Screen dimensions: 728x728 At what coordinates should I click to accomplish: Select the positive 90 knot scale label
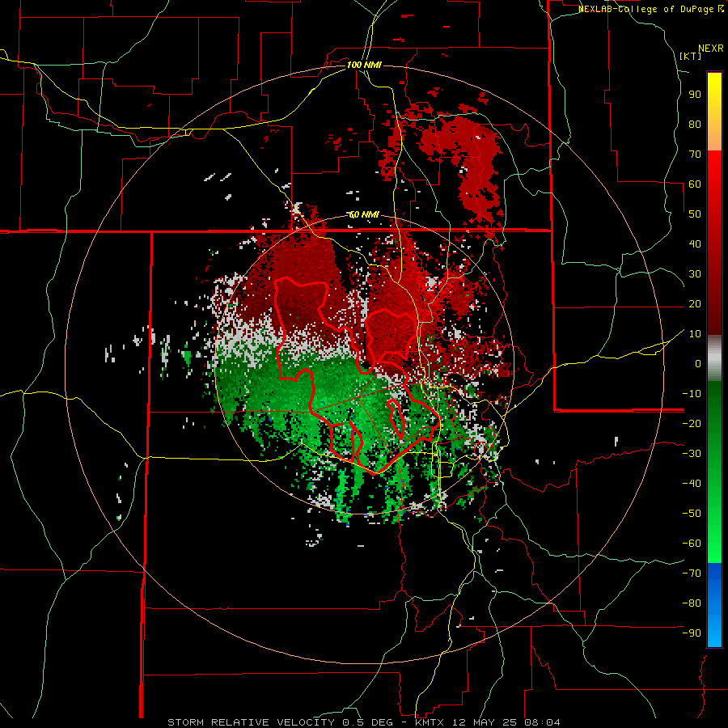(695, 95)
